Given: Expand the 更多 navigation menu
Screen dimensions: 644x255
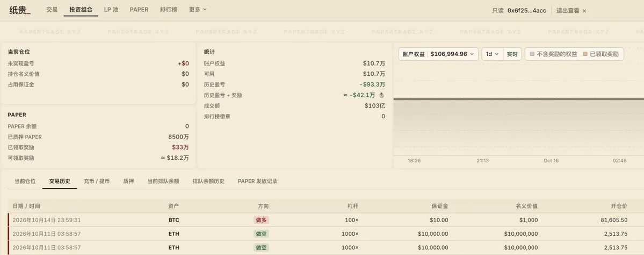Looking at the screenshot, I should coord(198,10).
